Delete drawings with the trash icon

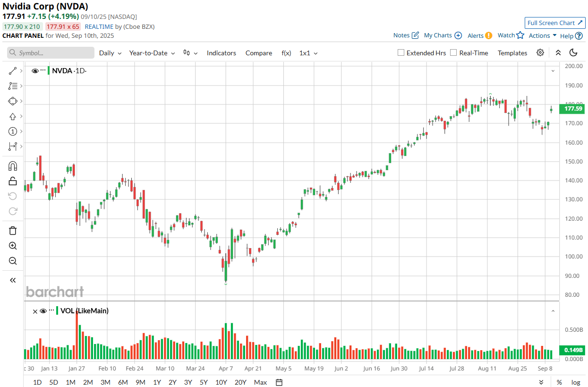(13, 231)
